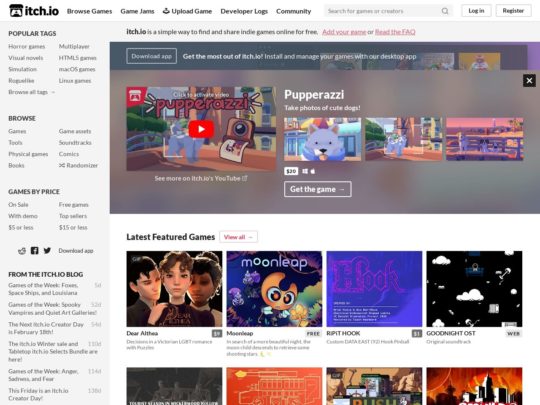Open itch.io Twitter page icon
The height and width of the screenshot is (405, 540).
pyautogui.click(x=47, y=251)
